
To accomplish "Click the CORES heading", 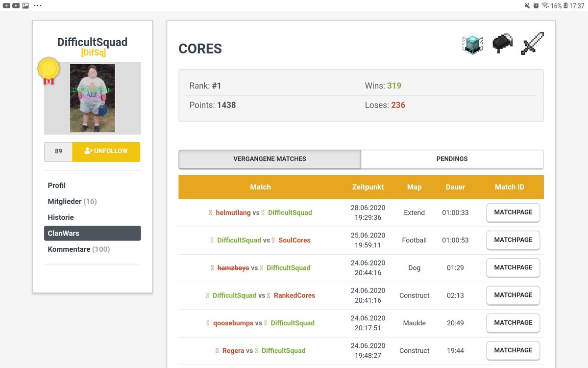I will 200,49.
